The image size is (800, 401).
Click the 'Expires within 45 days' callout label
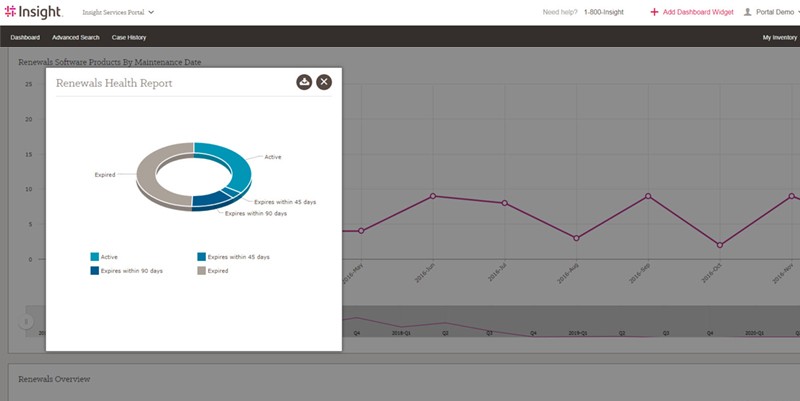point(285,202)
